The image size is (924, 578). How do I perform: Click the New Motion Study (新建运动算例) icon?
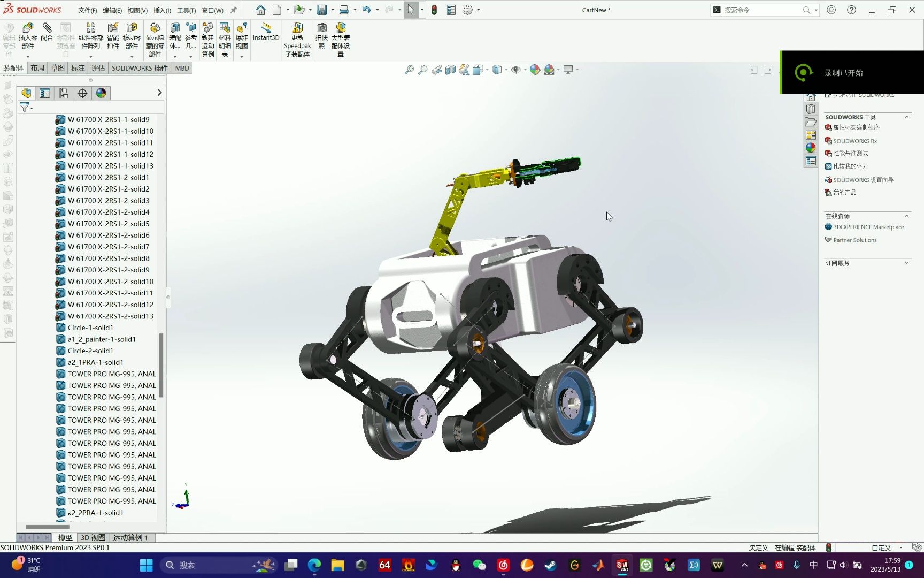[208, 28]
